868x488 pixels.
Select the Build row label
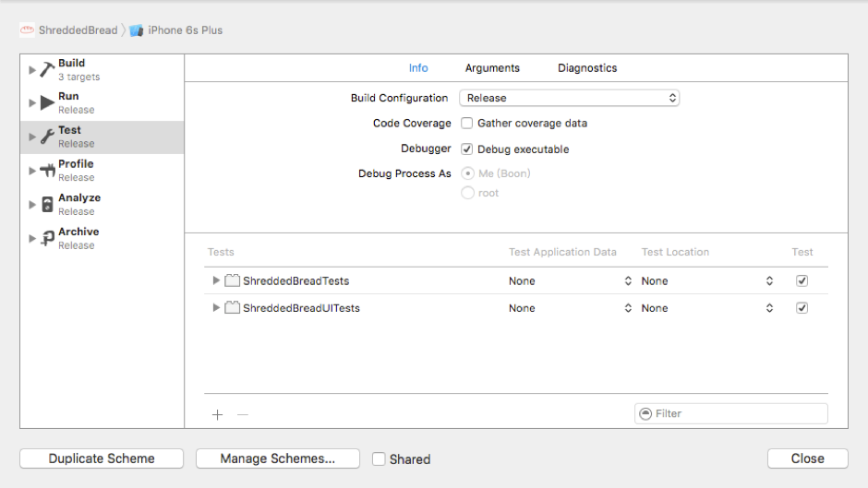point(71,63)
